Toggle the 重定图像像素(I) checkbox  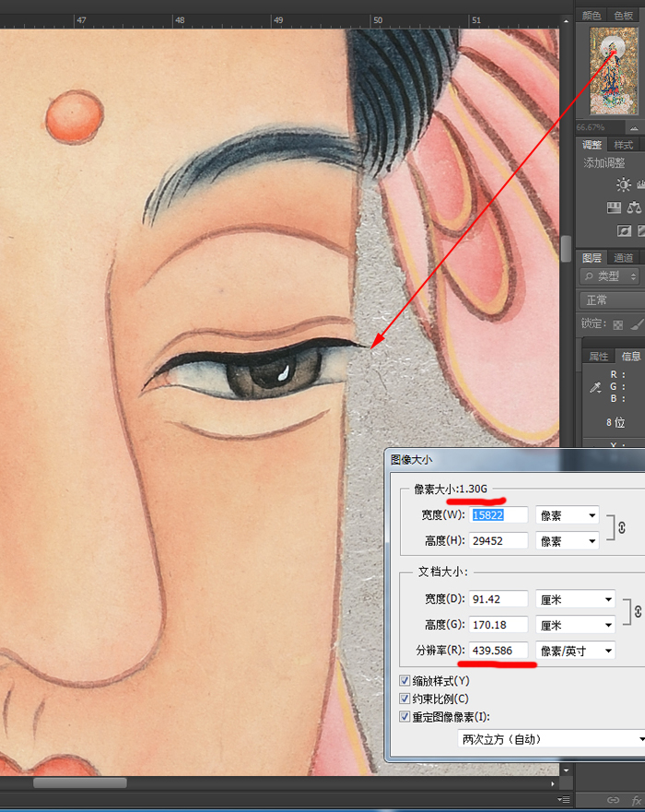[405, 717]
